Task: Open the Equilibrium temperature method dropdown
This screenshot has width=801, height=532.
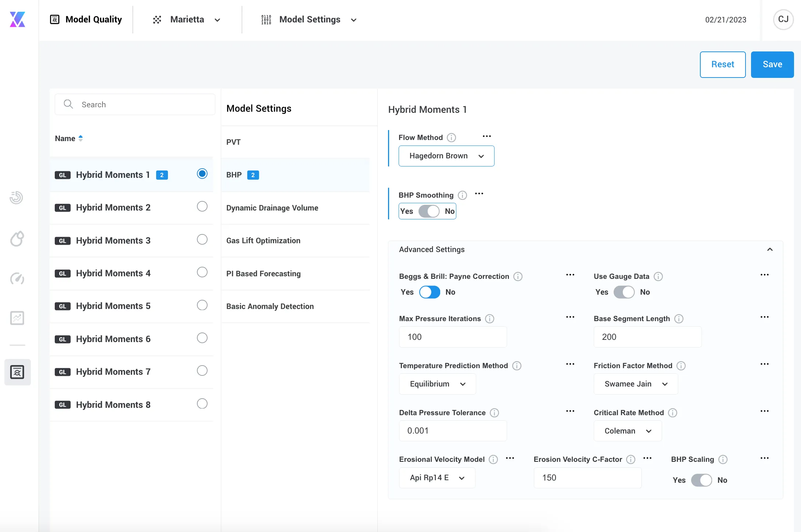Action: click(437, 384)
